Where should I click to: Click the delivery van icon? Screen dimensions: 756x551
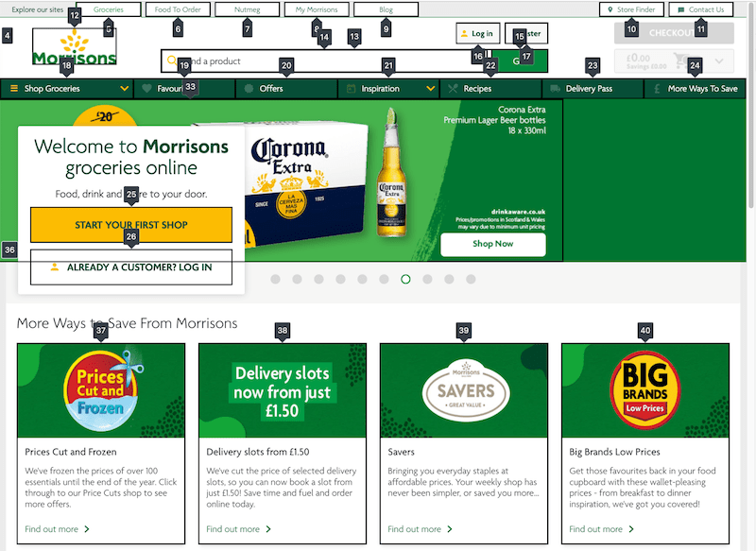pyautogui.click(x=555, y=89)
